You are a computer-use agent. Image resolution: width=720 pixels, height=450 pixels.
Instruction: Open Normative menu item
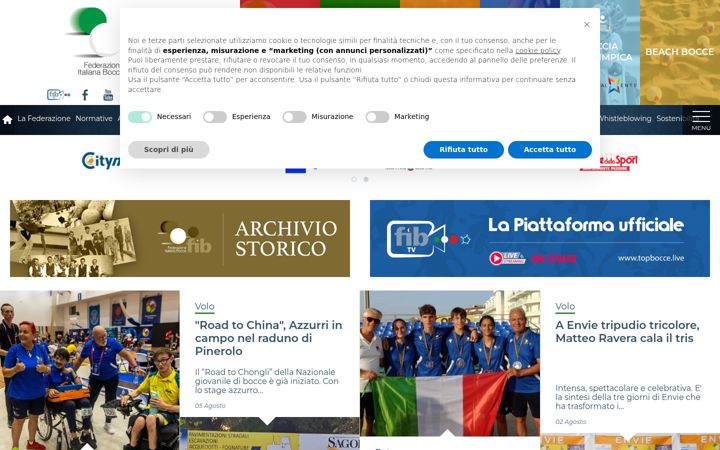pyautogui.click(x=94, y=118)
